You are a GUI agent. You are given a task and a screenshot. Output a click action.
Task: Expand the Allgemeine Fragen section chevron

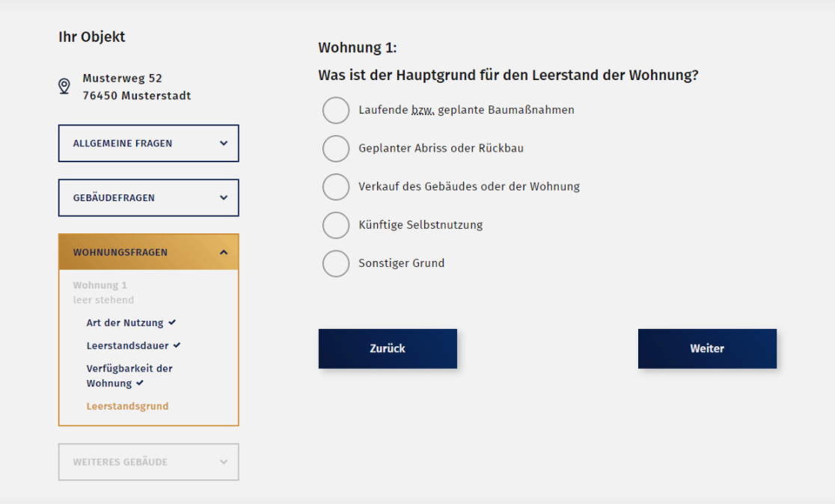pyautogui.click(x=223, y=143)
